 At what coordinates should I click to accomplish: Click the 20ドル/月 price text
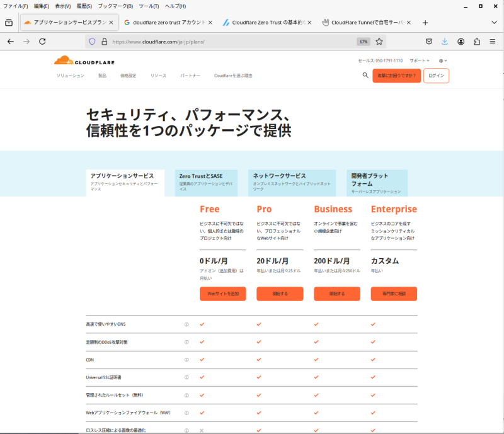pos(273,261)
